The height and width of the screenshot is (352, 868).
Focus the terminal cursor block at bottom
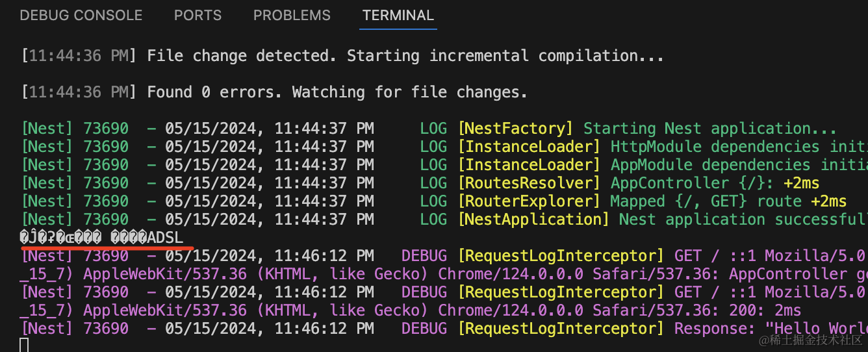coord(25,345)
